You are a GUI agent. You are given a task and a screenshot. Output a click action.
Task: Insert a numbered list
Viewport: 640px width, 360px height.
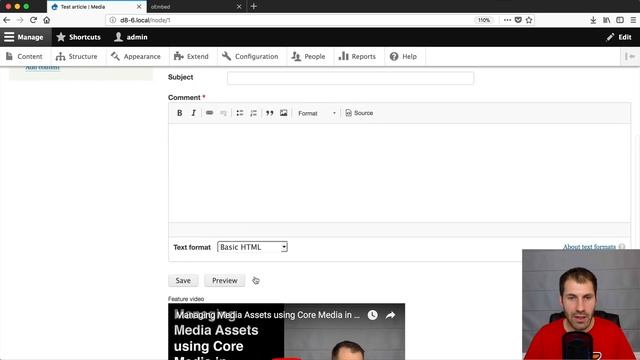pos(253,113)
